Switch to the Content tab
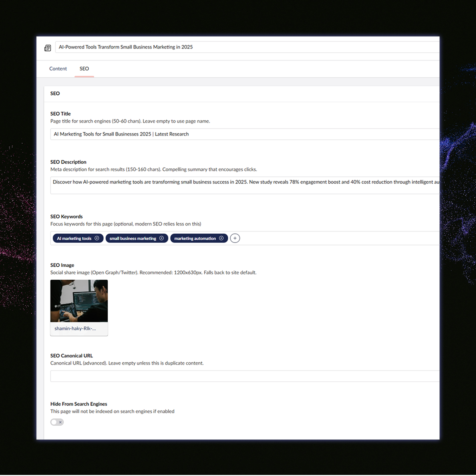The image size is (476, 476). 58,69
